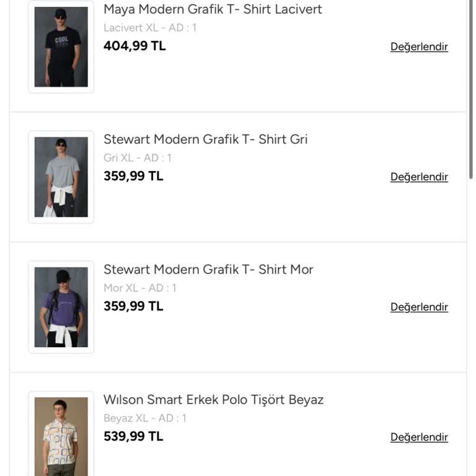Open the Wilson Smart Erkek Polo Tişört title
The image size is (476, 476).
click(x=213, y=400)
